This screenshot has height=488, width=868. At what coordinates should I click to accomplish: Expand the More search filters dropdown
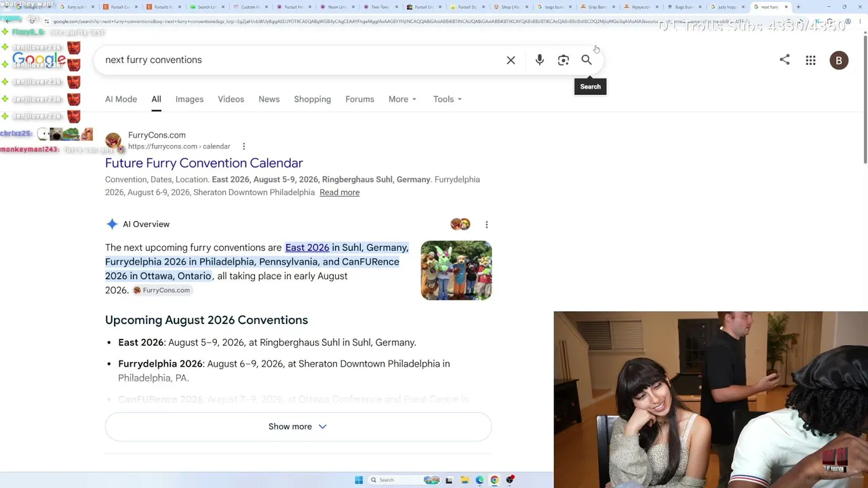[x=402, y=99]
